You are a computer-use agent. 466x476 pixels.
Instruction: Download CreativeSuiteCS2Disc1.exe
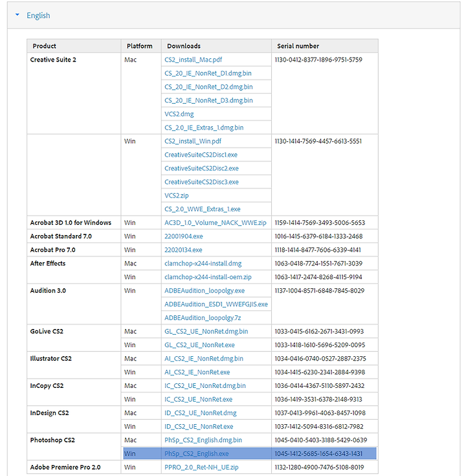201,155
